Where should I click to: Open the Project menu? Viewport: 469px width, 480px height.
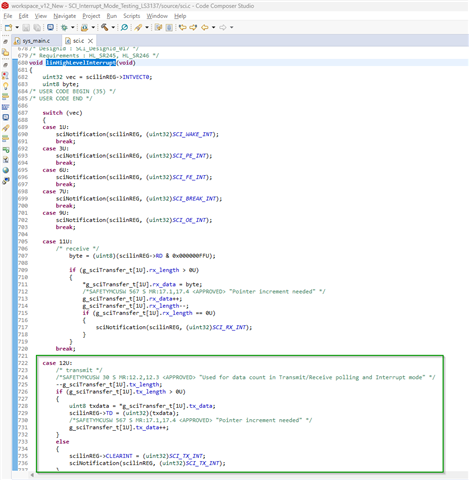[x=91, y=16]
